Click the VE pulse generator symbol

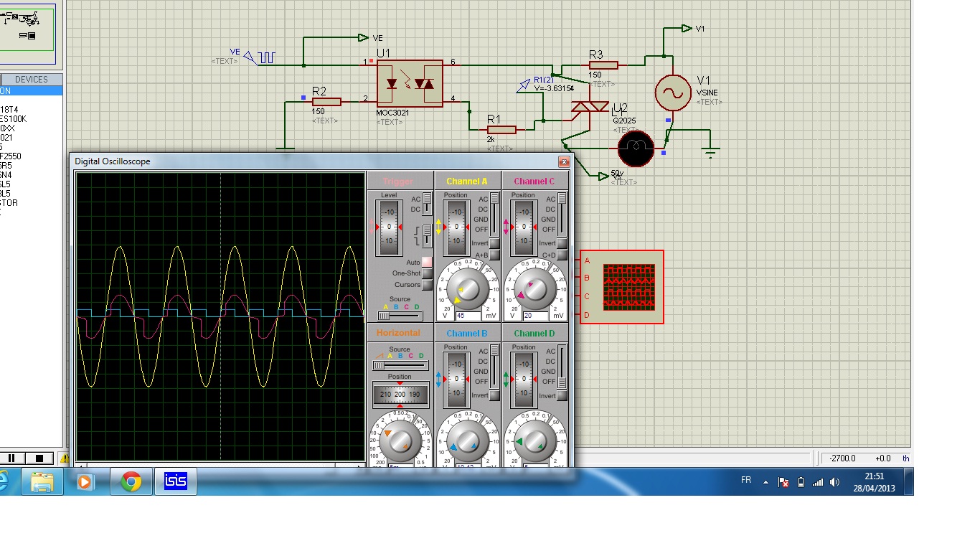pyautogui.click(x=259, y=57)
